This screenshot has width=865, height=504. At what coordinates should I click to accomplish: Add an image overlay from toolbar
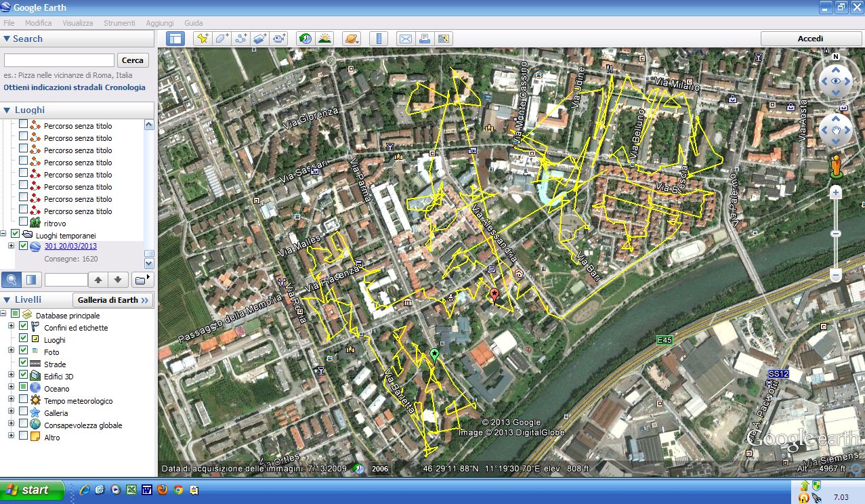click(x=260, y=39)
